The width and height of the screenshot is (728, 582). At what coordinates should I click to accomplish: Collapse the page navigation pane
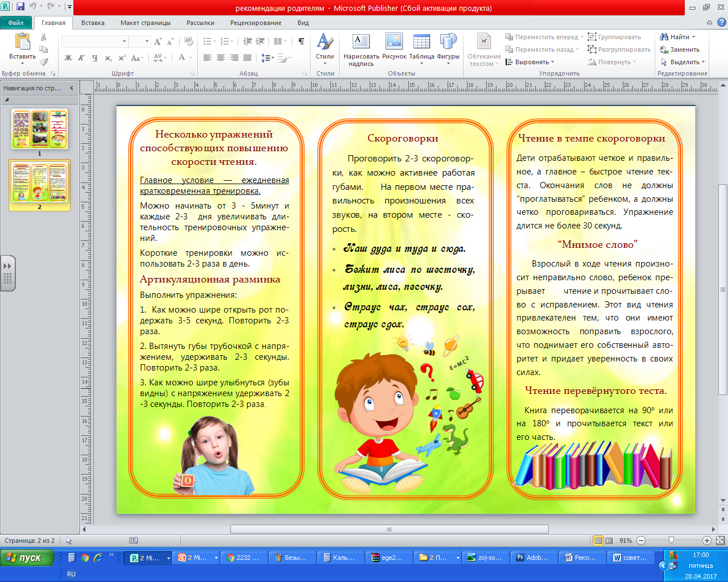pos(71,88)
